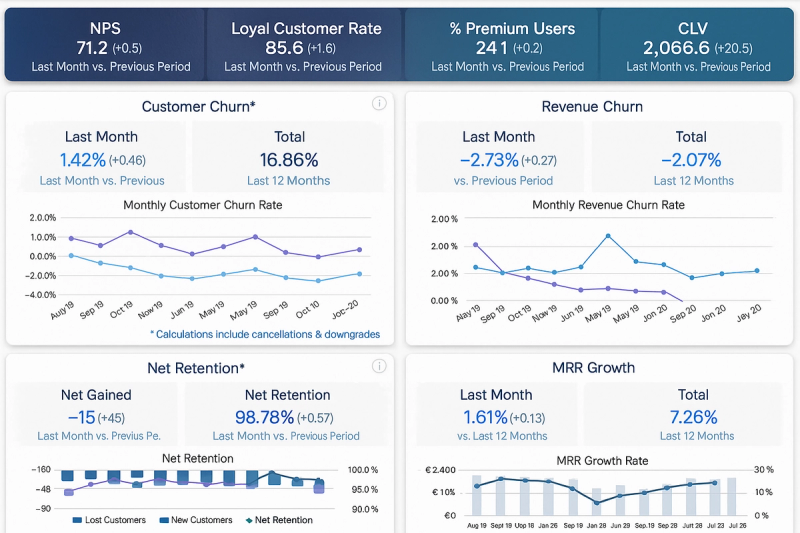This screenshot has width=800, height=533.
Task: Click the 30% axis label in MRR chart
Action: click(764, 470)
